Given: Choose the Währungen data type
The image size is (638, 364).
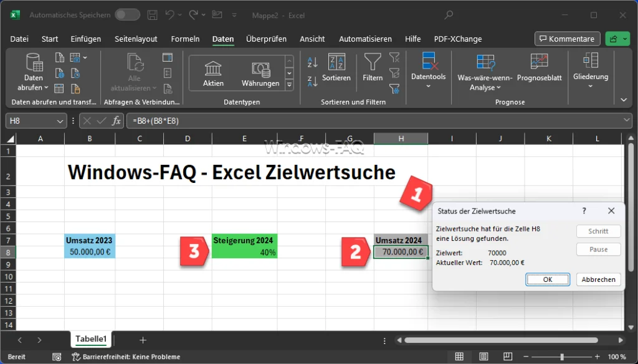Looking at the screenshot, I should coord(260,73).
